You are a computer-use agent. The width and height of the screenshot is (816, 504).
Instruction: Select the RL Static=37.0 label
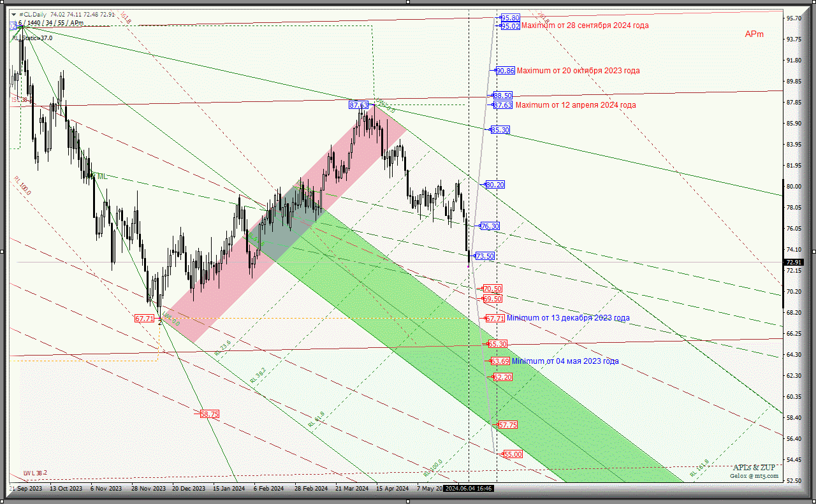point(33,38)
